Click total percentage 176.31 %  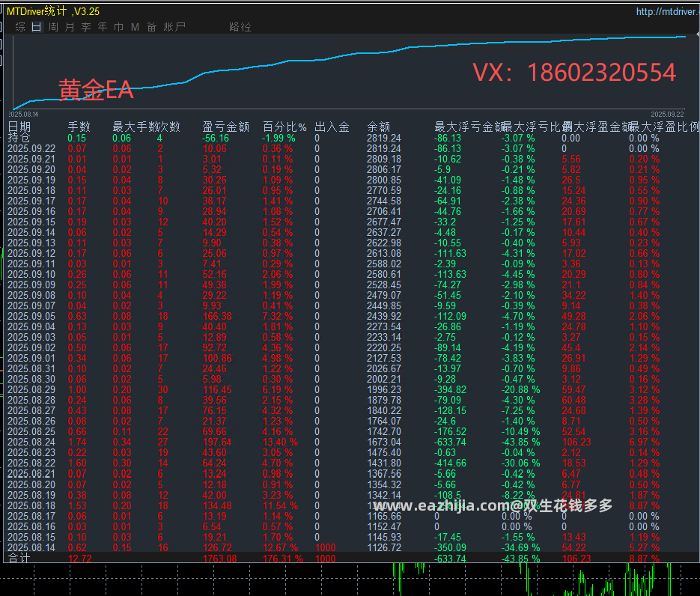(282, 558)
